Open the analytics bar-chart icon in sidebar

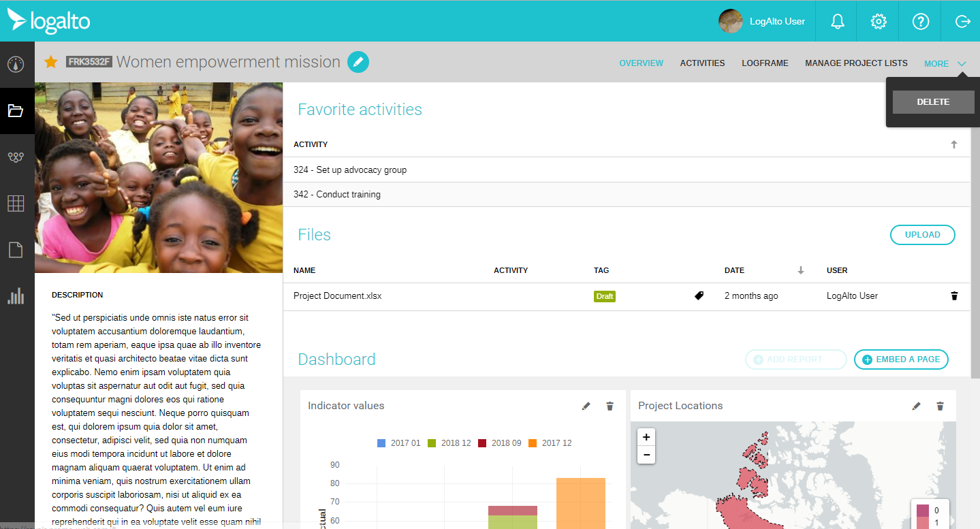[x=16, y=295]
